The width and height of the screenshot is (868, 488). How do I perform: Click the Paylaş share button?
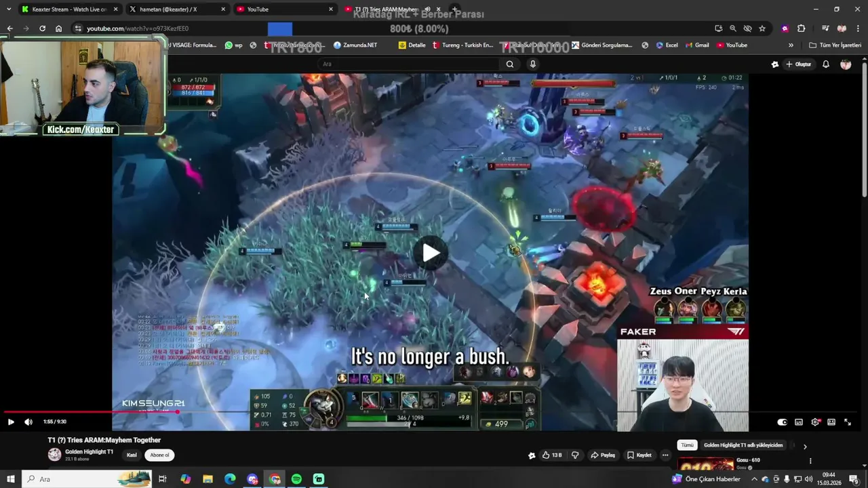tap(602, 455)
